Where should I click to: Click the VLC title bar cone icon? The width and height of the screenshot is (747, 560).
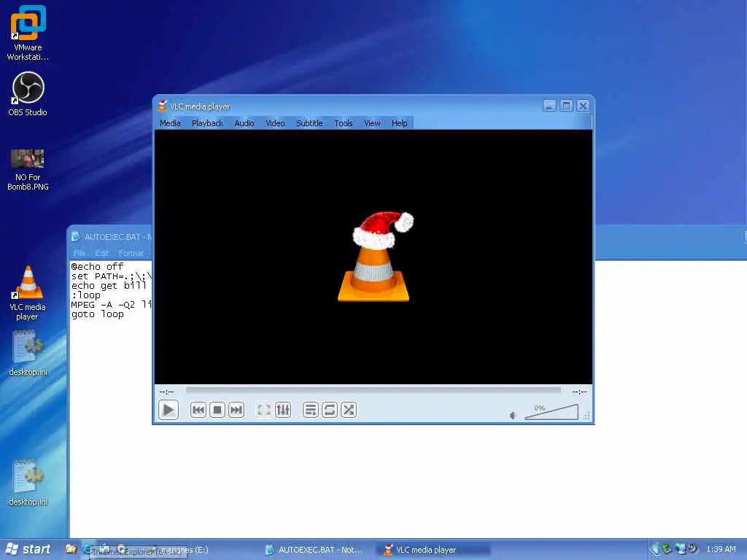163,106
